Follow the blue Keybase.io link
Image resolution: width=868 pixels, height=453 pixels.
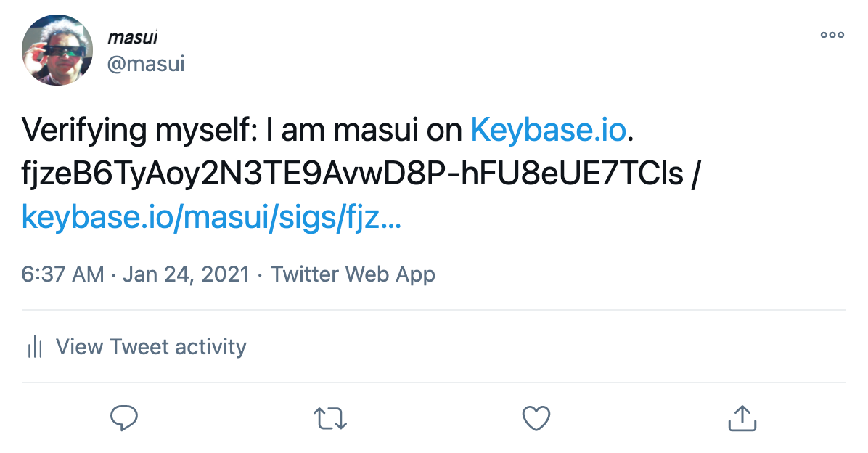[548, 130]
